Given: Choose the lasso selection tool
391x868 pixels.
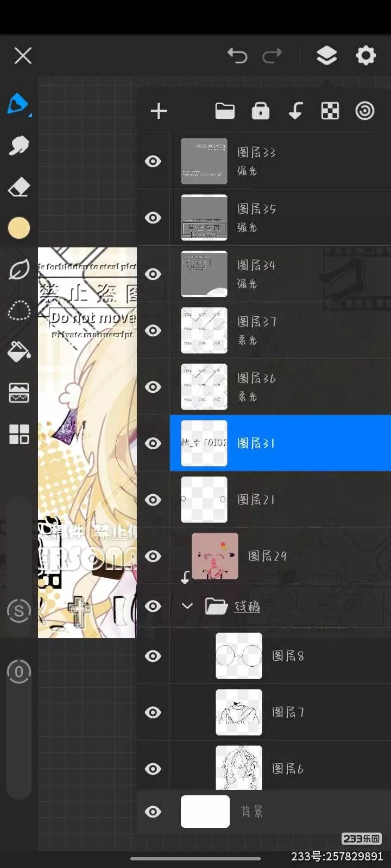Looking at the screenshot, I should point(19,311).
